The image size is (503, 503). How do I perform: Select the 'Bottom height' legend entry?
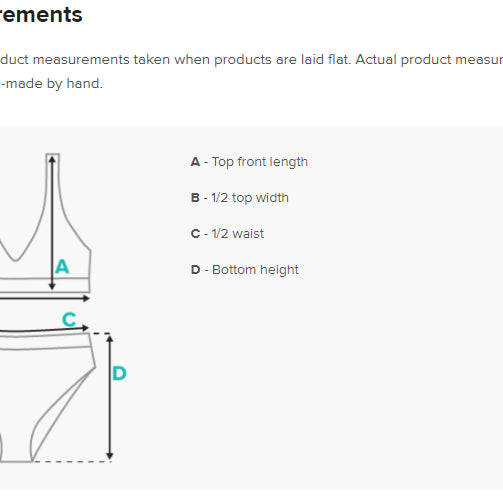244,270
